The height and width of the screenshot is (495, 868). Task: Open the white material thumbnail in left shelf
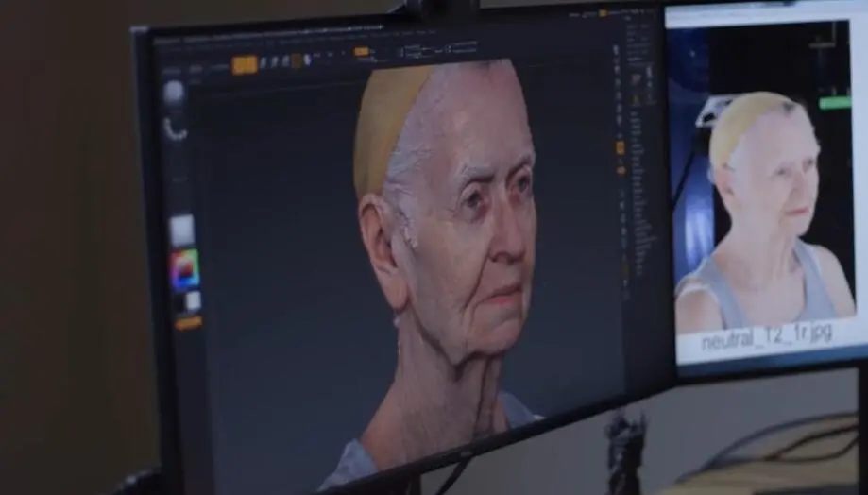[x=181, y=230]
